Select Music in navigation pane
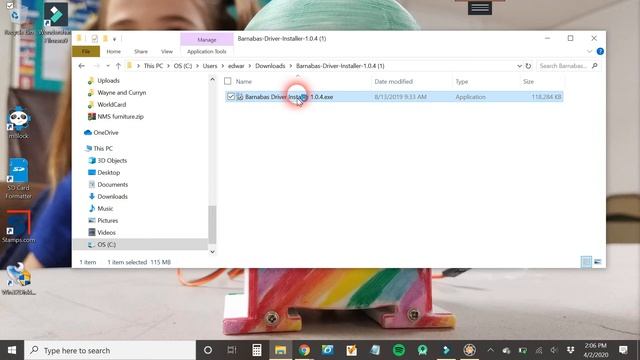This screenshot has width=640, height=360. pos(105,208)
